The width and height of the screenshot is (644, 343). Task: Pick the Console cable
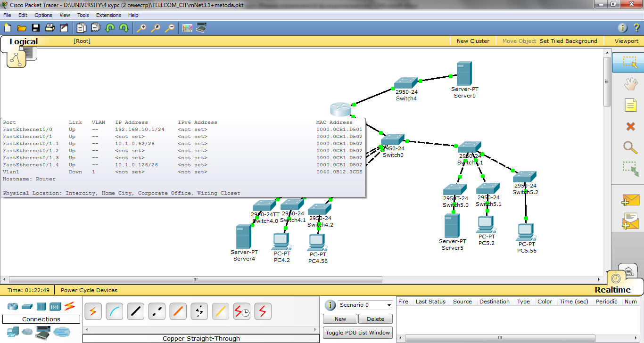tap(114, 311)
